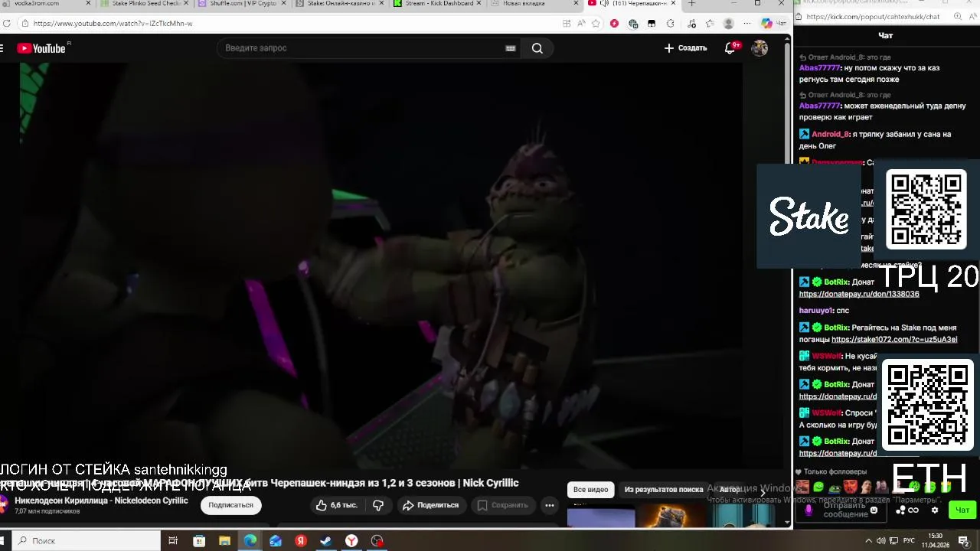Open the Nickelodeon Cyrillic channel name
Screen dimensions: 980x551
tap(101, 500)
